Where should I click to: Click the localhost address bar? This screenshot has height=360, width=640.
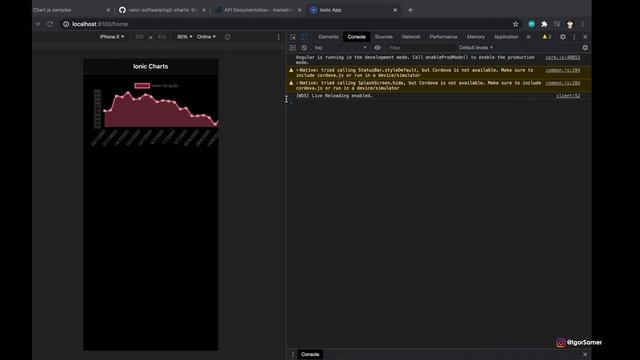(x=286, y=24)
